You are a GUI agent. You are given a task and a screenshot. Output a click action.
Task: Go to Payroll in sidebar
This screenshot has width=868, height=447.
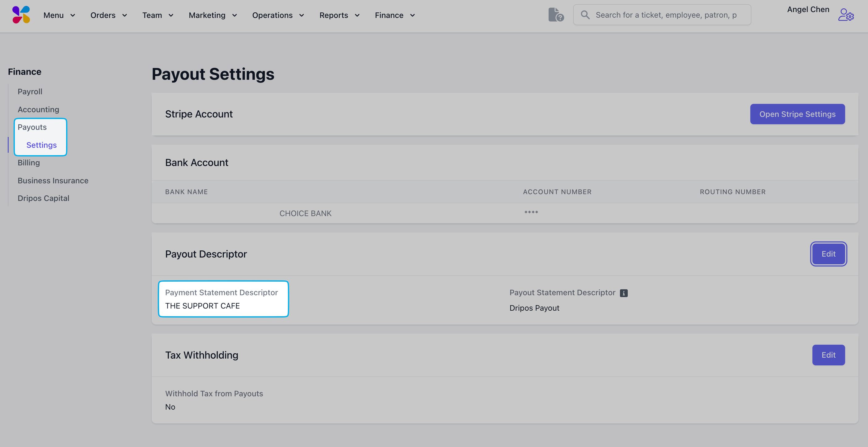tap(30, 92)
